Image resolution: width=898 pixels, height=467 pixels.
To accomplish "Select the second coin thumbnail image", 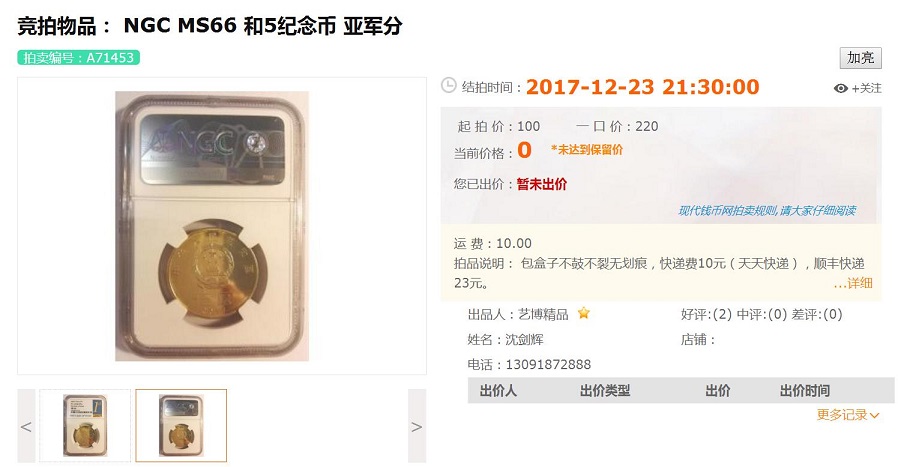I will (x=181, y=425).
